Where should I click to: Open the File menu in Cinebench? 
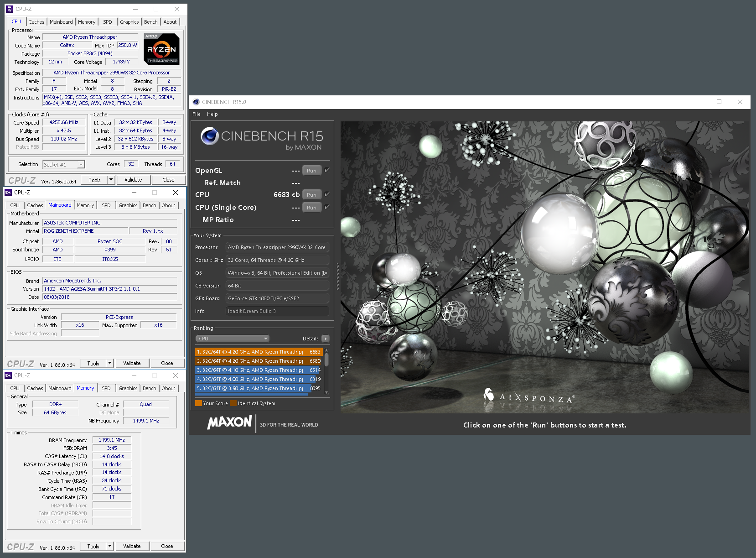(197, 115)
